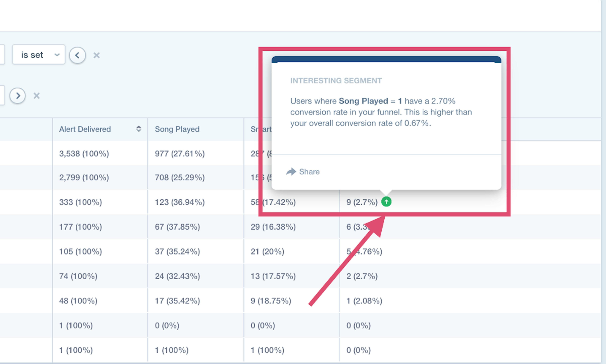The width and height of the screenshot is (606, 364).
Task: Select the 123 (36.94%) Song Played cell
Action: click(x=180, y=202)
